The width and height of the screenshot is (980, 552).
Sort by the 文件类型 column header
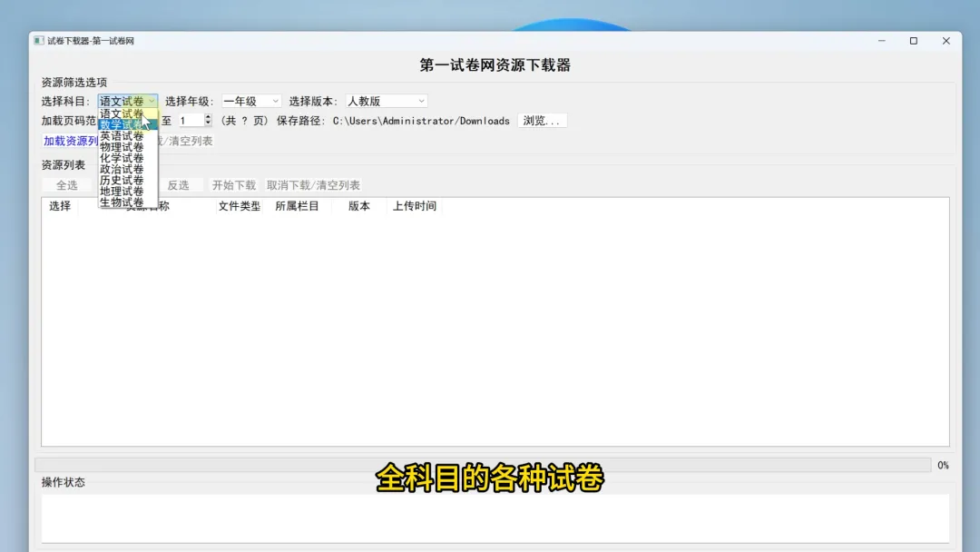239,206
